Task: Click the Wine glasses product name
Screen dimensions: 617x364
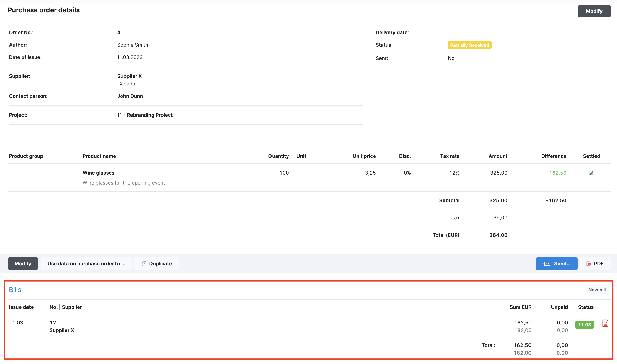Action: pyautogui.click(x=98, y=173)
